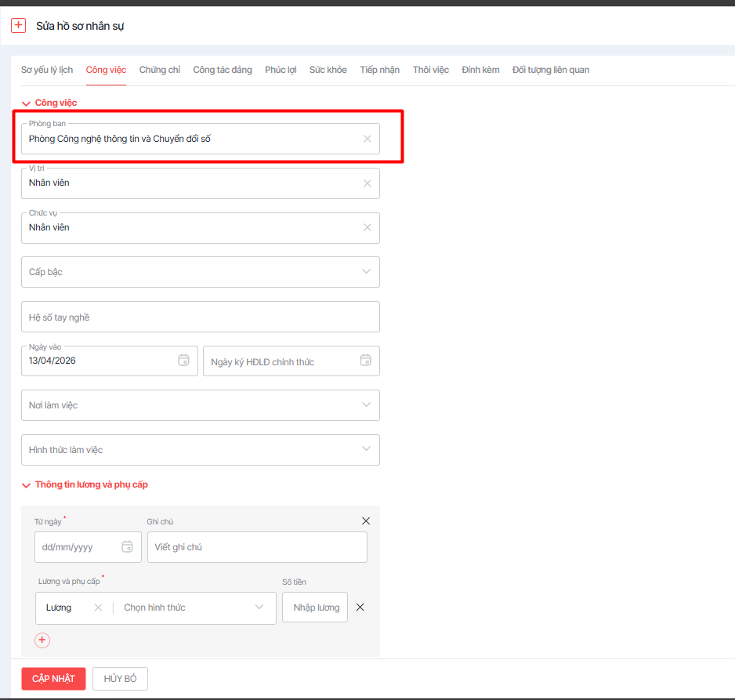Collapse the Công việc section

27,103
